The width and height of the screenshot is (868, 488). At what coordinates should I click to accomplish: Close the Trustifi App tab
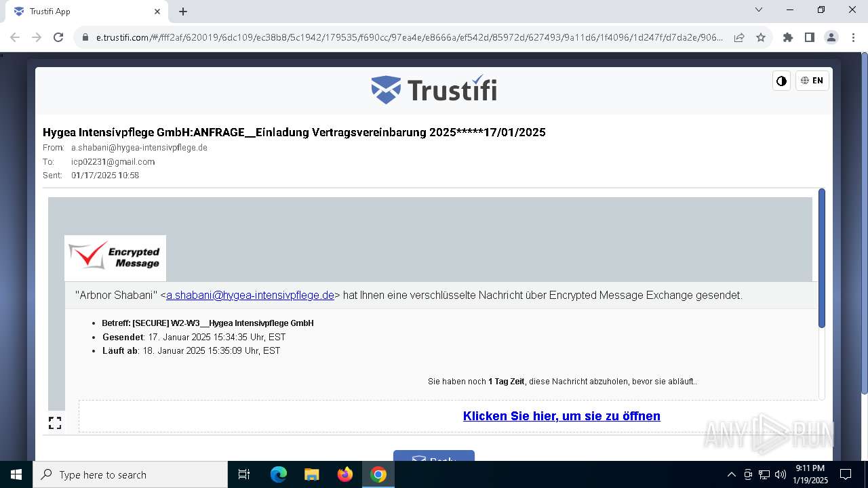click(x=157, y=12)
